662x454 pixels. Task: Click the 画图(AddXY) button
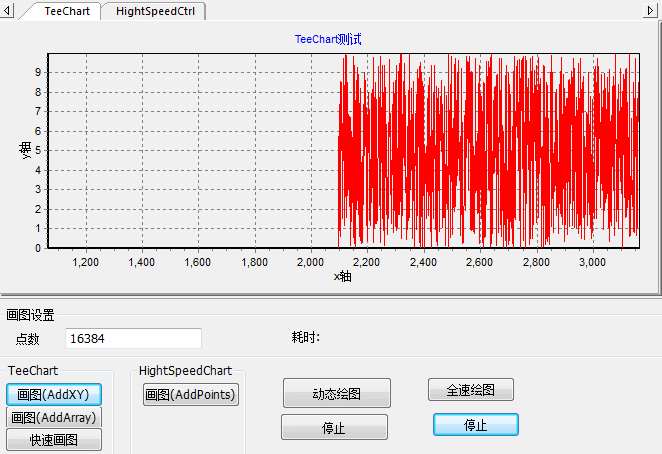click(x=54, y=394)
